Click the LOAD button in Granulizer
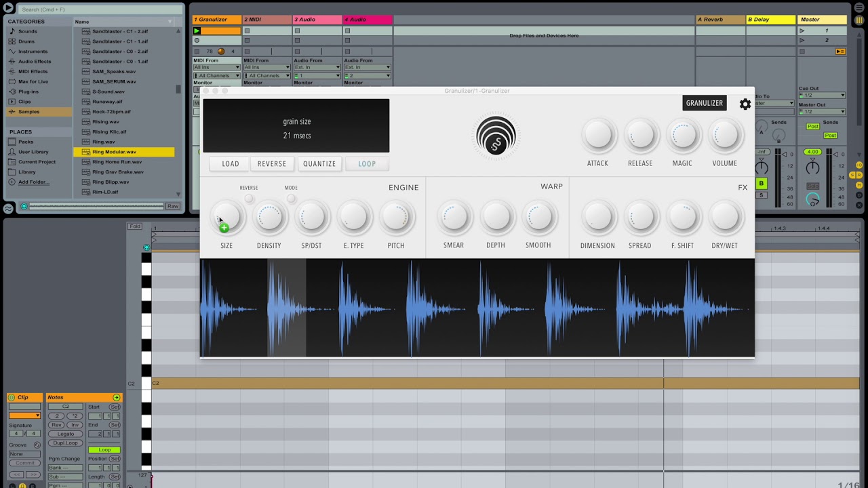This screenshot has height=488, width=868. [x=231, y=164]
